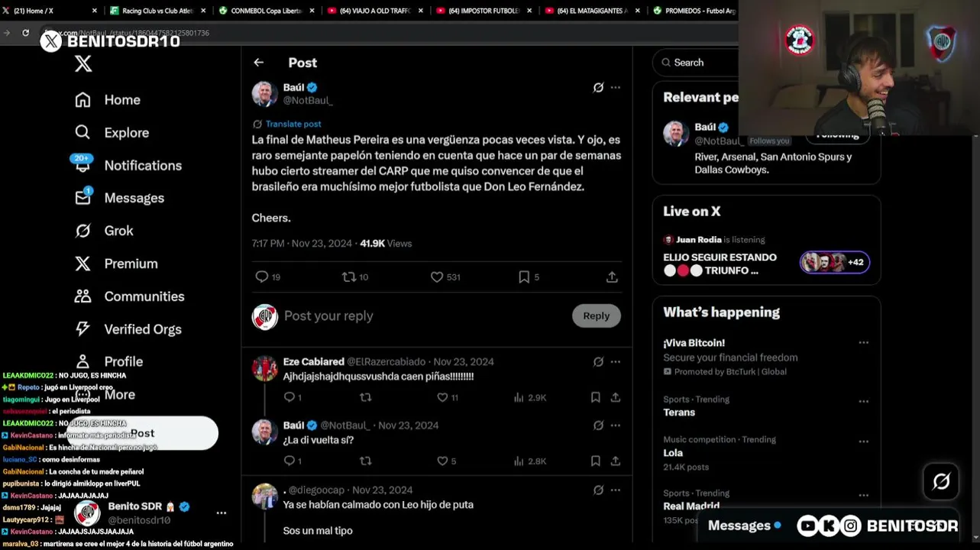Screen dimensions: 980x550
Task: Repost the main Matheus Pereira post
Action: pos(349,277)
